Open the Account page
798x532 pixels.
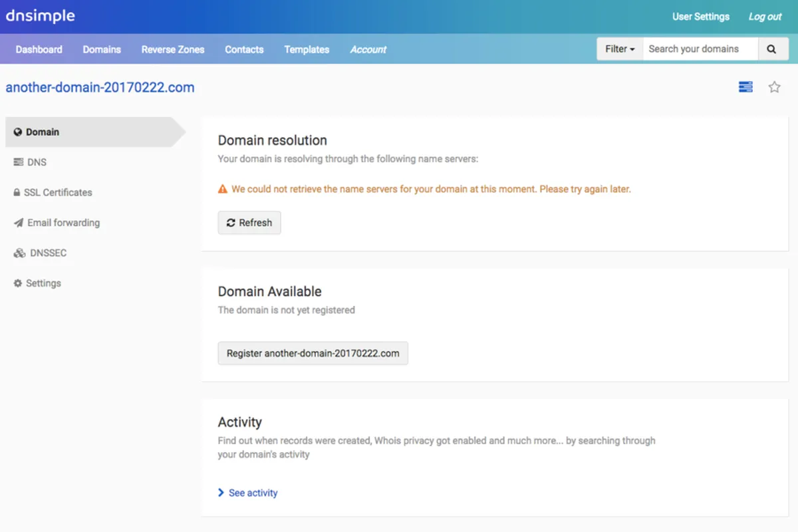click(x=368, y=49)
